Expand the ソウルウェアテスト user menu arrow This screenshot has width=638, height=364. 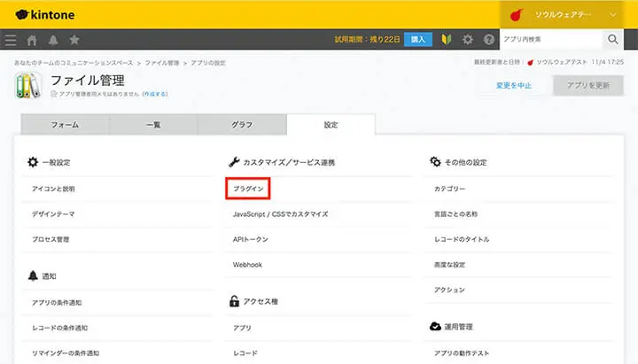coord(613,15)
